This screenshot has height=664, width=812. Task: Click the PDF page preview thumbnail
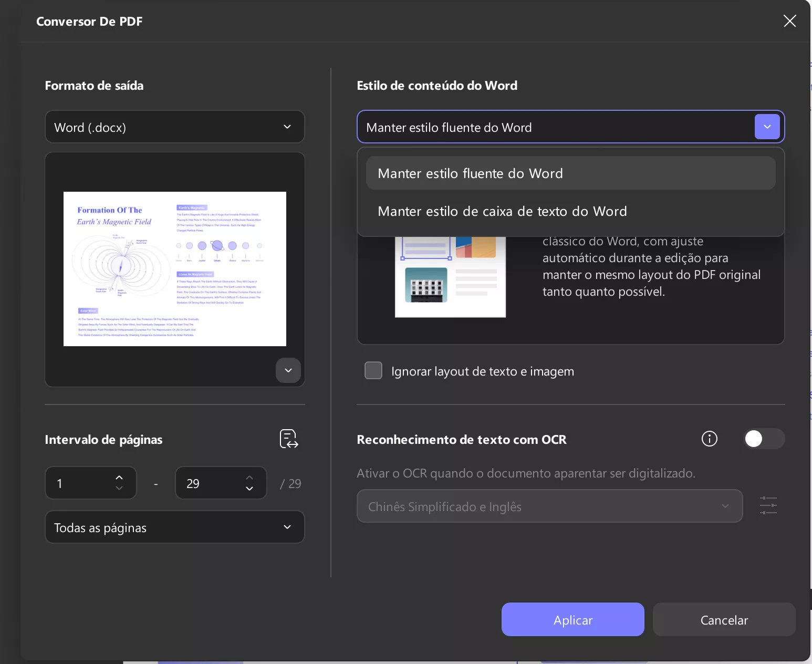tap(174, 269)
